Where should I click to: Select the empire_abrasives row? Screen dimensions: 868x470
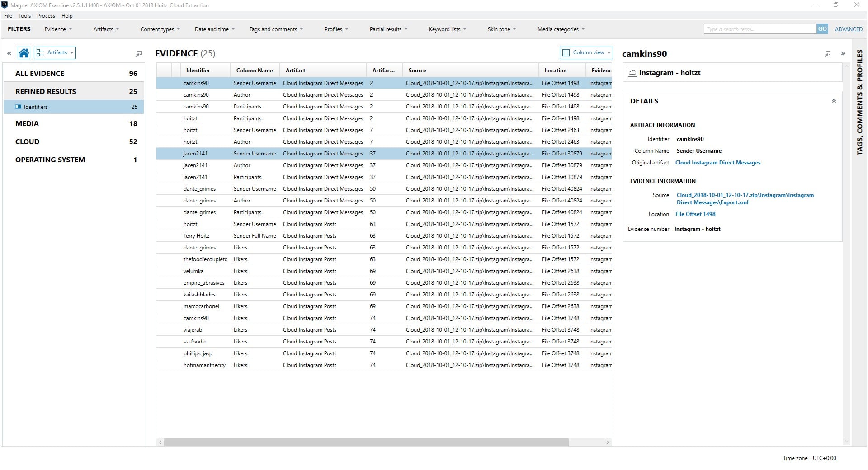coord(384,283)
